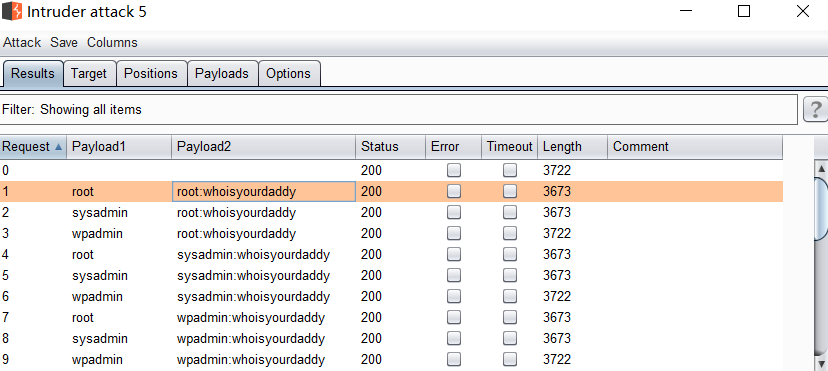Click the Burp Suite icon in title bar
Viewport: 828px width, 371px height.
[12, 11]
